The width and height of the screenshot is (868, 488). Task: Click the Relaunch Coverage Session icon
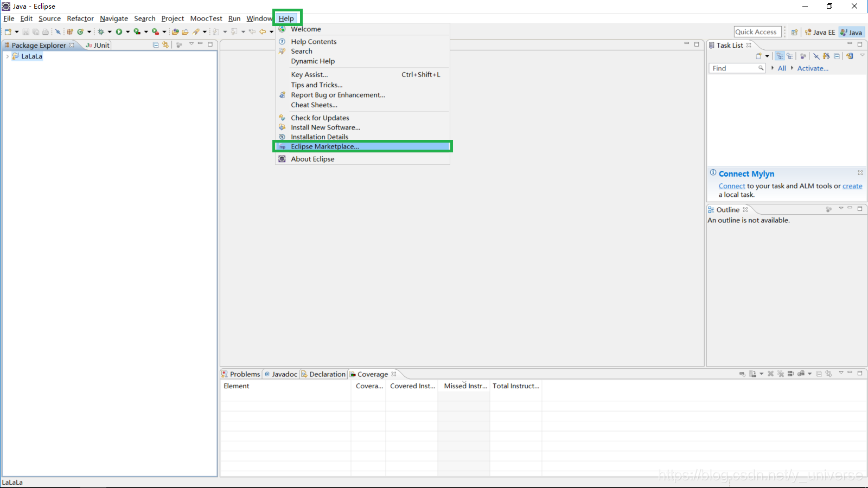click(743, 374)
